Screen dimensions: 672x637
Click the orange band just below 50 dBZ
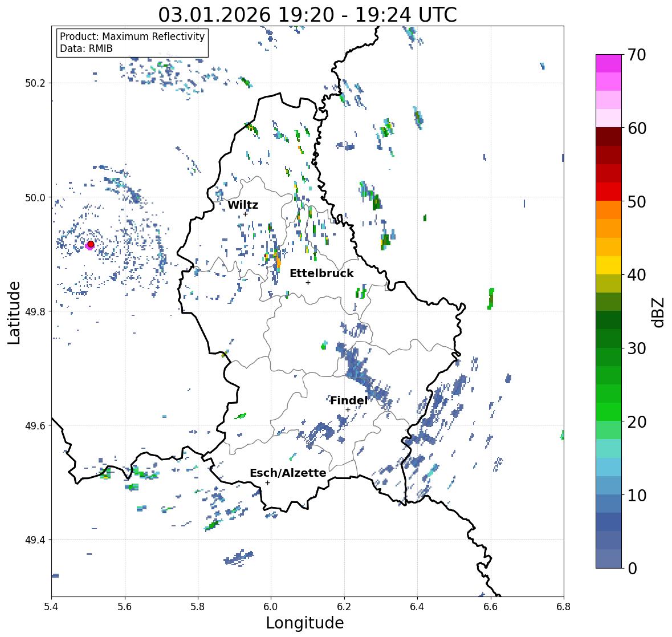tap(609, 210)
